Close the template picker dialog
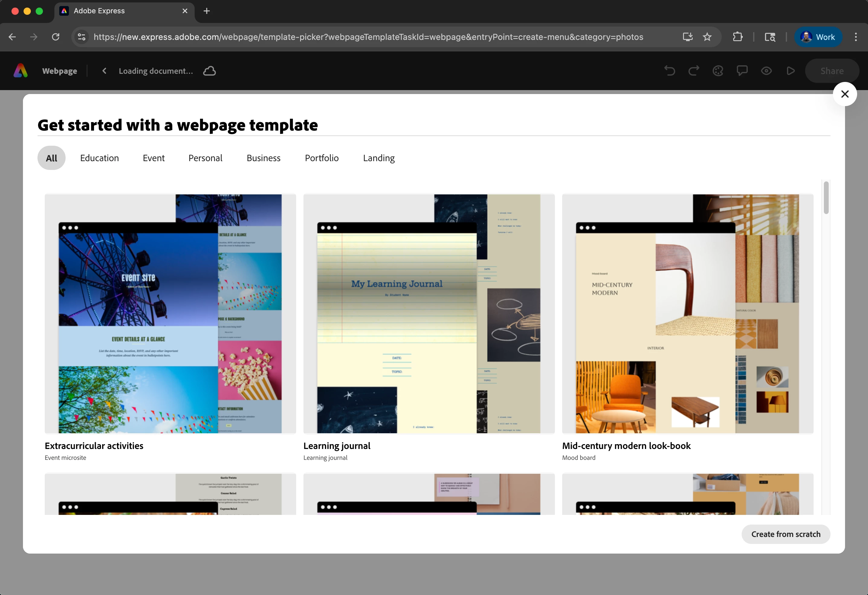 click(844, 94)
